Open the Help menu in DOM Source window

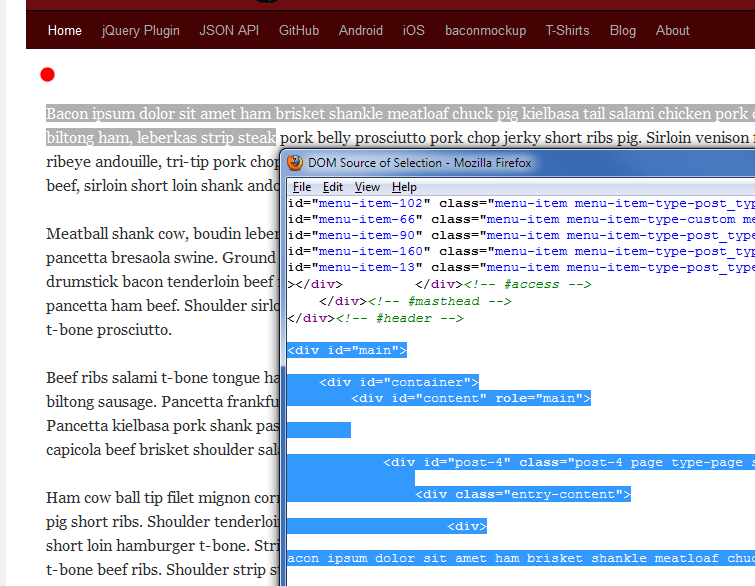pyautogui.click(x=404, y=187)
